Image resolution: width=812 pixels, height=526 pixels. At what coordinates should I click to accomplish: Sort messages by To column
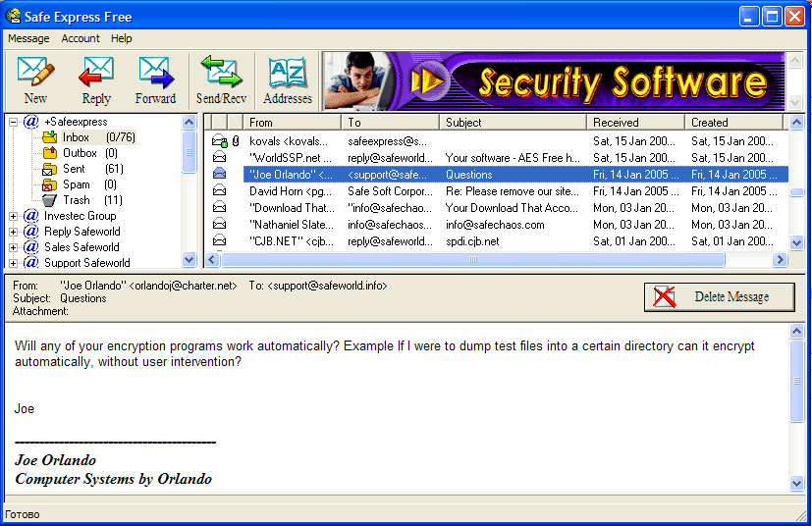tap(391, 123)
